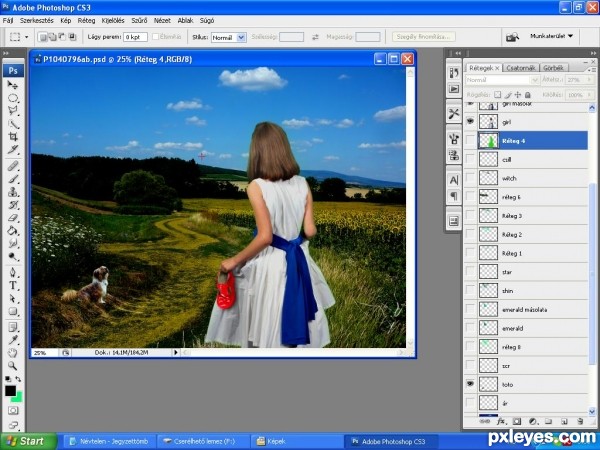Open the Actions panel play icon

click(454, 89)
